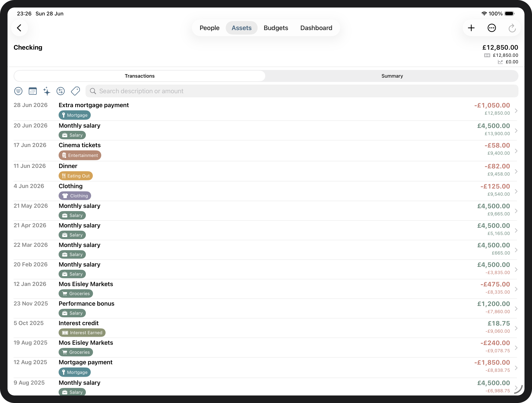
Task: Tap the -£1,850.00 amount
Action: 492,363
